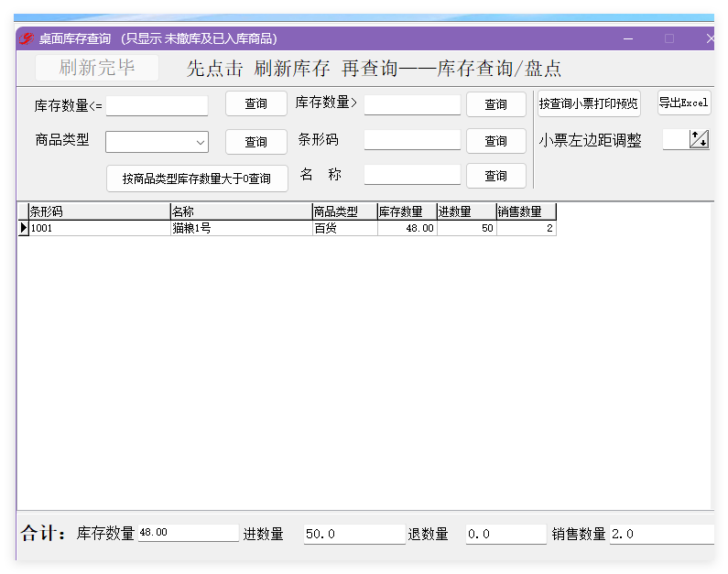Export results with 导出Excel button

pyautogui.click(x=684, y=103)
